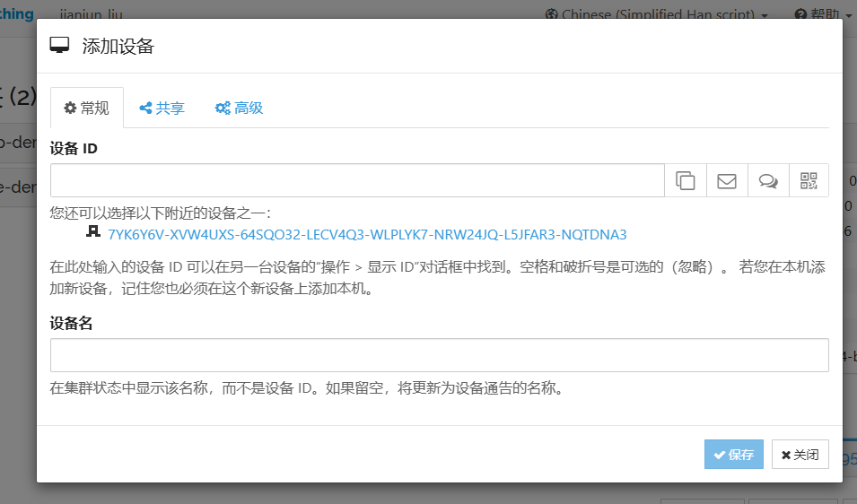Viewport: 857px width, 504px height.
Task: Click the 设备名 label text
Action: [x=71, y=323]
